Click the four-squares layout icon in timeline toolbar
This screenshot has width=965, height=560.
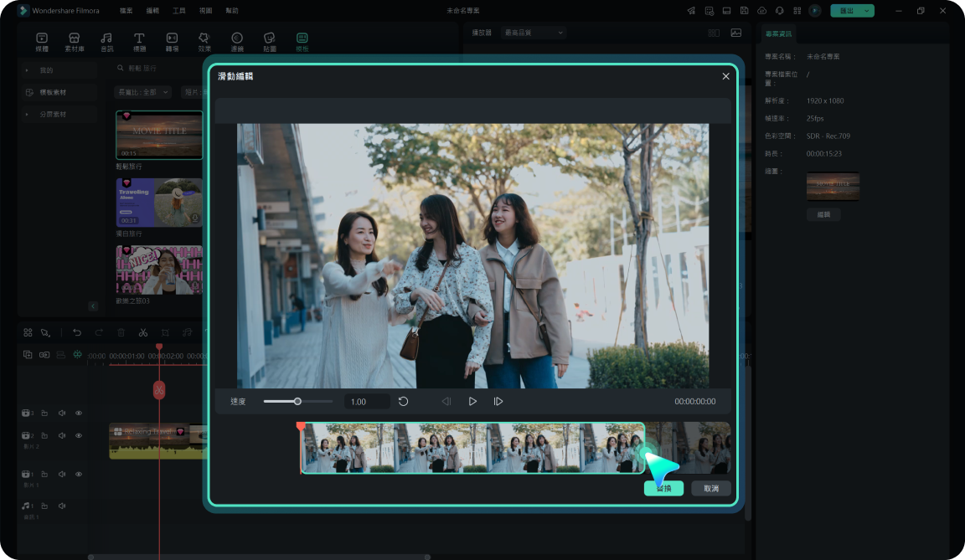28,332
